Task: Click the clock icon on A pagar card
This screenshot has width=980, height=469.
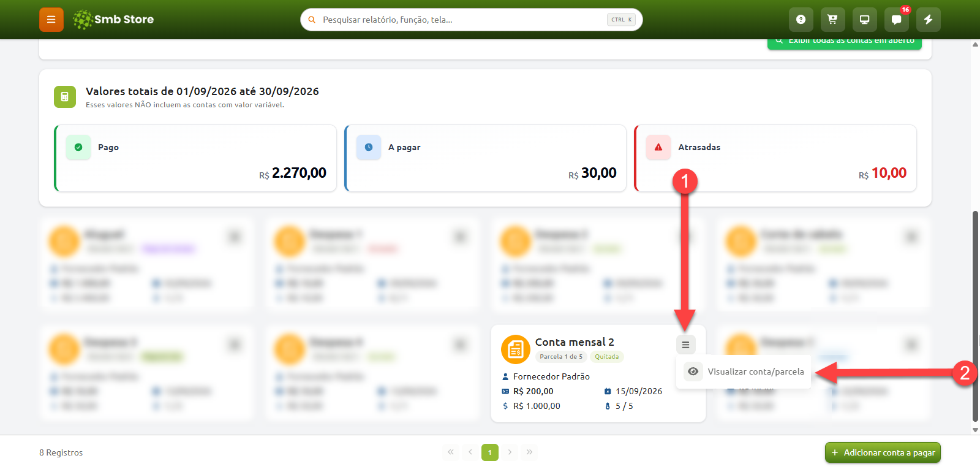Action: pos(369,147)
